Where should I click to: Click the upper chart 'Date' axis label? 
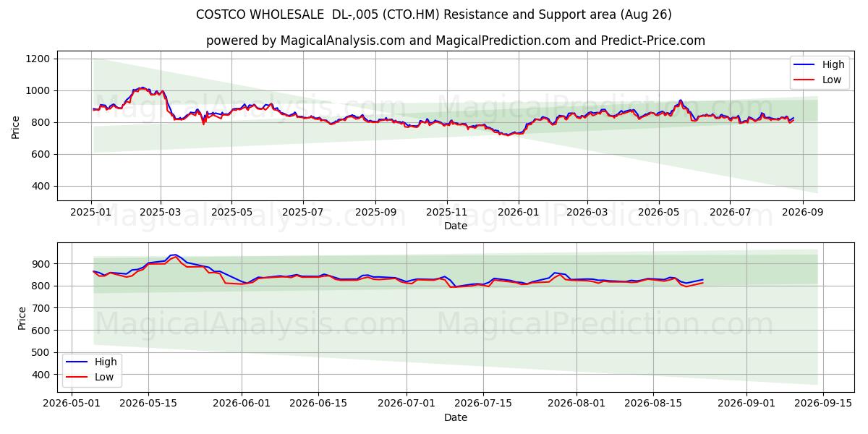(x=456, y=226)
